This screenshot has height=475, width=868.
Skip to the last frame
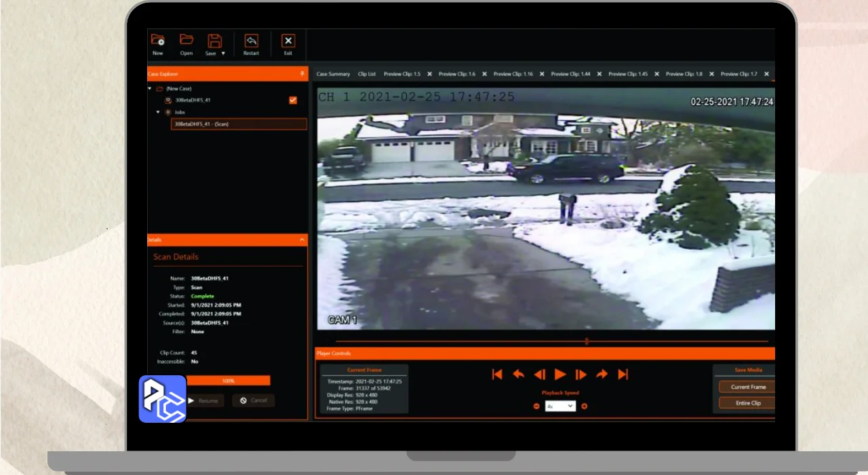pyautogui.click(x=623, y=375)
